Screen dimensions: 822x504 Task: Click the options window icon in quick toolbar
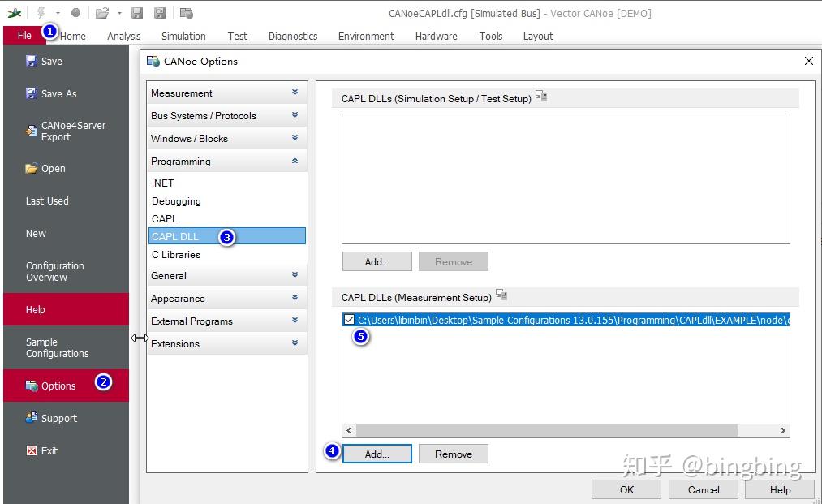tap(186, 13)
